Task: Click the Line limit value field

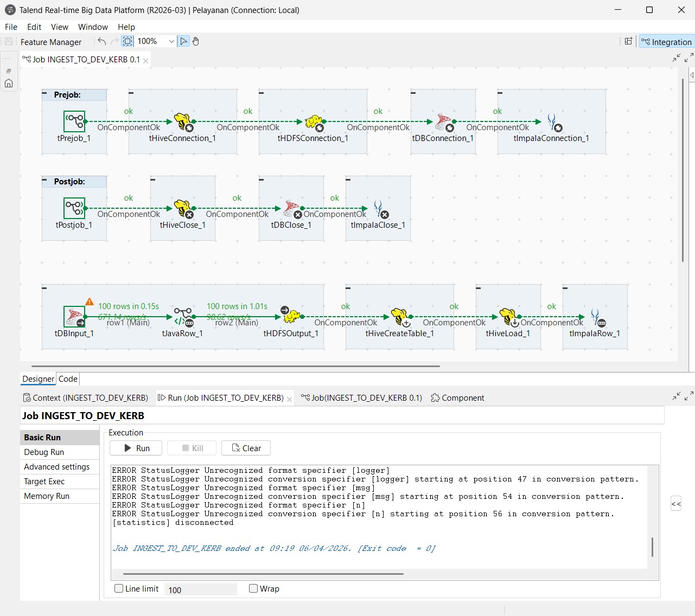Action: coord(201,589)
